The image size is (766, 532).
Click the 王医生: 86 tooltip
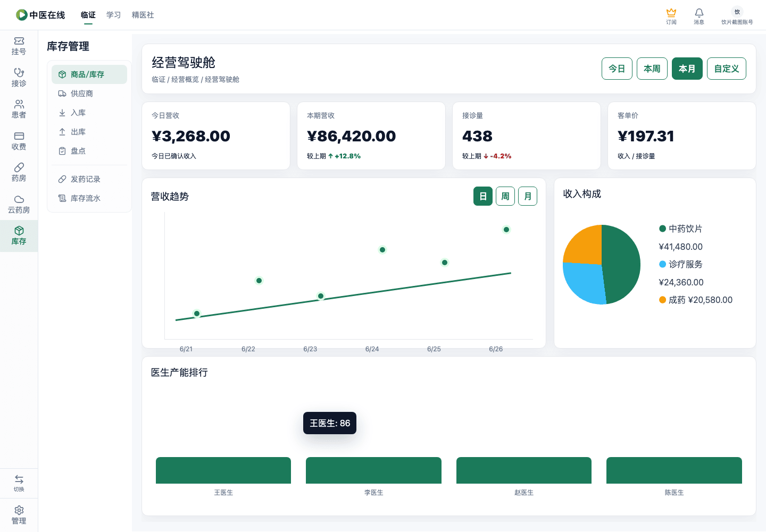click(x=330, y=423)
